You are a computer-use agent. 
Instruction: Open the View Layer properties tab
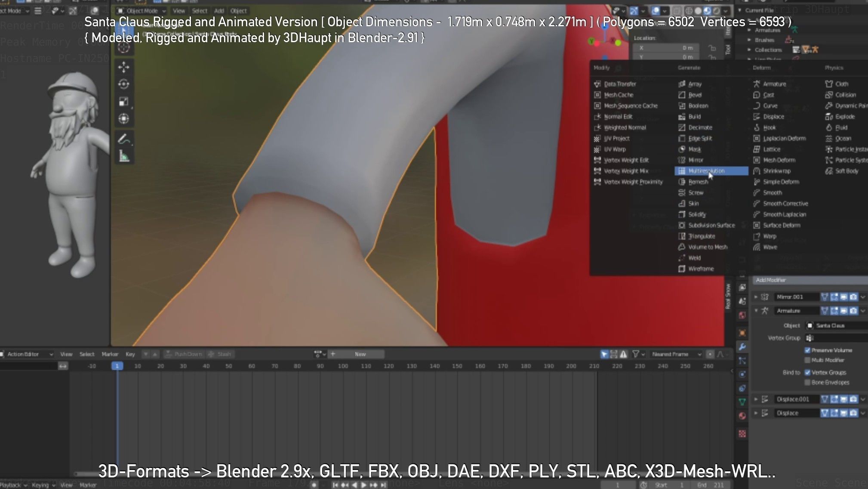pos(742,287)
